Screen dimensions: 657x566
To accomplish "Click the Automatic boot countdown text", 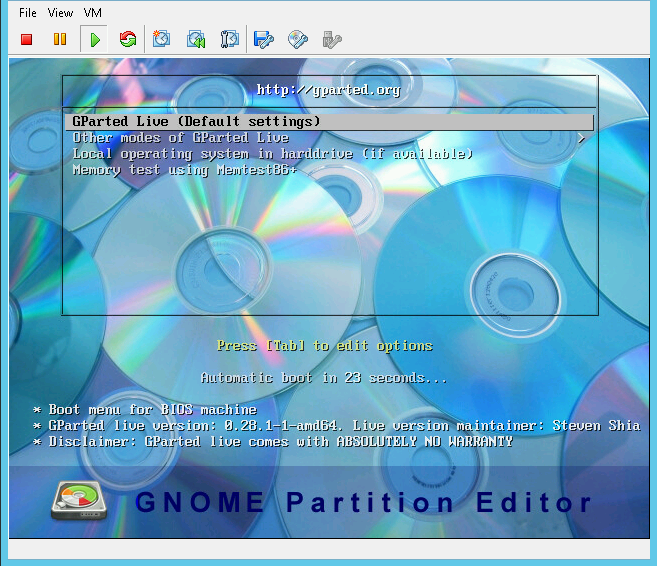I will click(x=323, y=378).
